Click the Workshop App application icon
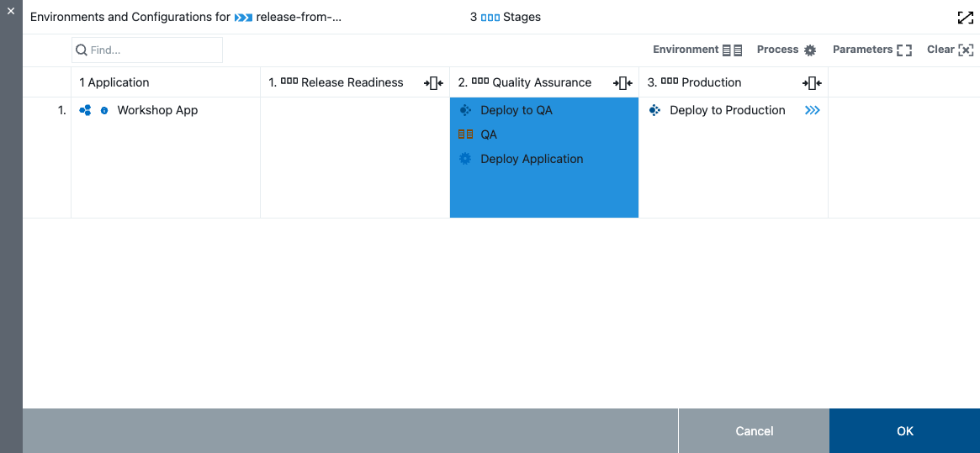 (85, 110)
